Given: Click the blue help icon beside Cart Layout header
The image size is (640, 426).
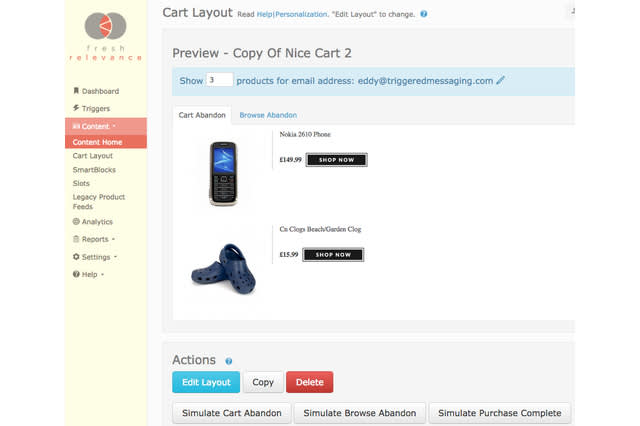Looking at the screenshot, I should click(x=424, y=15).
